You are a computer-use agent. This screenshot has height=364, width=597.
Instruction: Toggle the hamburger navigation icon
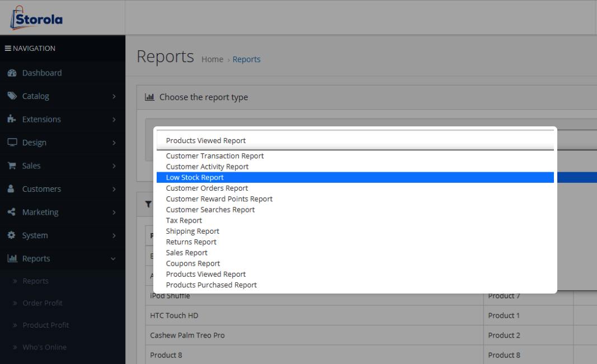(8, 49)
